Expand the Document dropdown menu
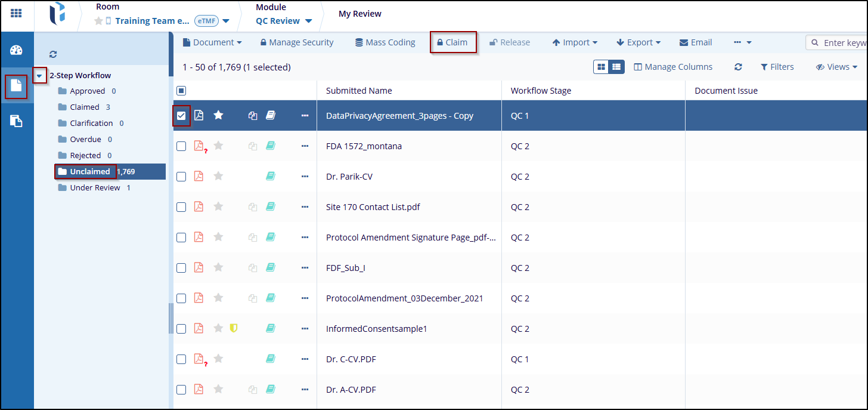 (x=212, y=42)
